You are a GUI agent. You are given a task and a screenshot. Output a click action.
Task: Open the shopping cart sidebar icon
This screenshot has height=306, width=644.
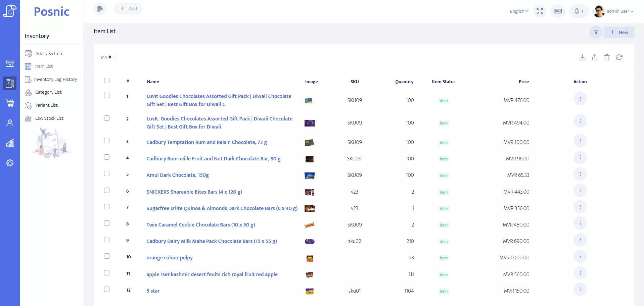[x=10, y=103]
